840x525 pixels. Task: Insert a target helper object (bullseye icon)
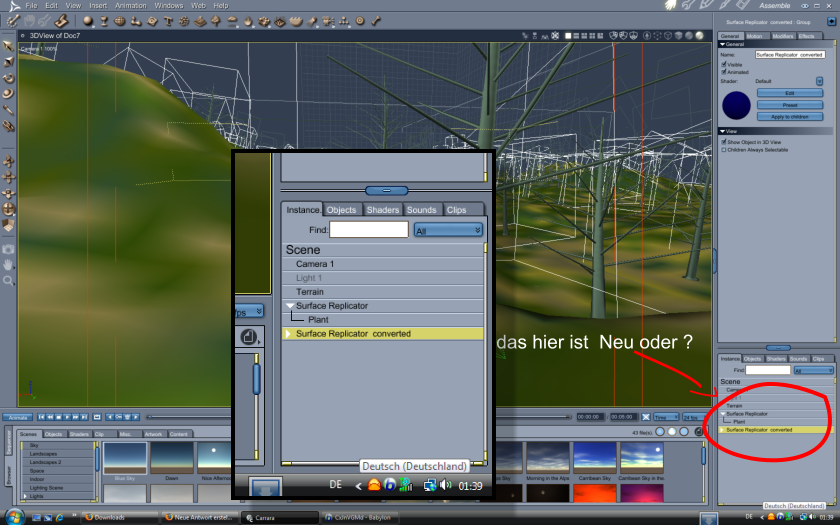tap(360, 21)
